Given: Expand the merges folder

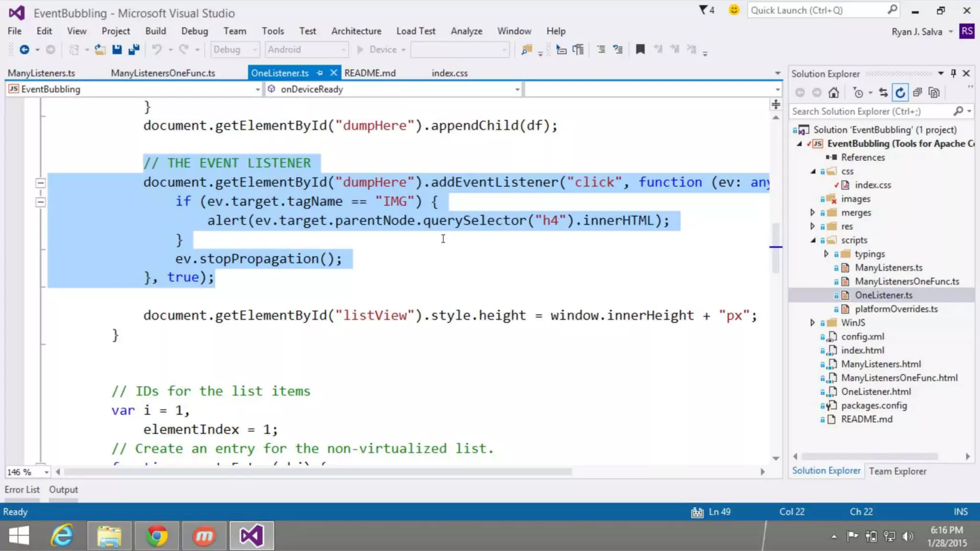Looking at the screenshot, I should click(812, 212).
